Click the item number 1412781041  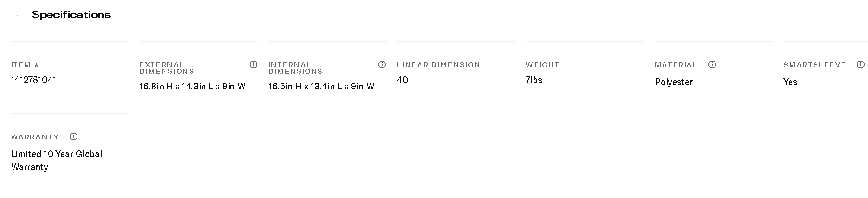(x=34, y=80)
